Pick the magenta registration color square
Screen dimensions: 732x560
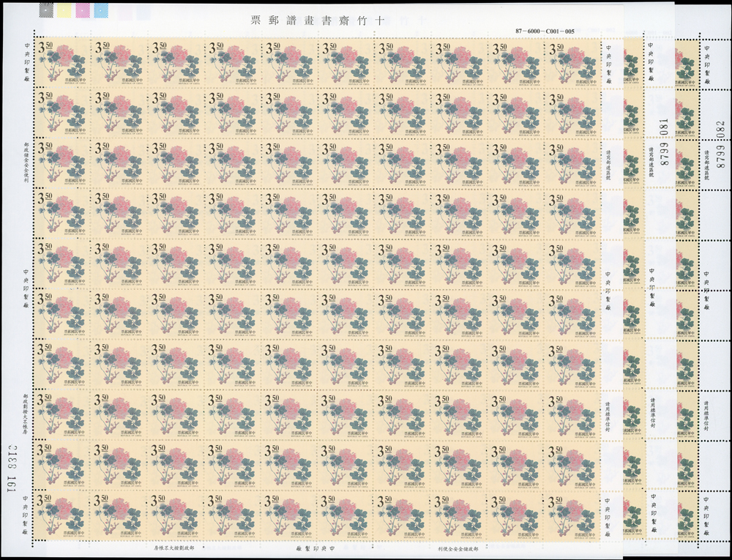82,10
